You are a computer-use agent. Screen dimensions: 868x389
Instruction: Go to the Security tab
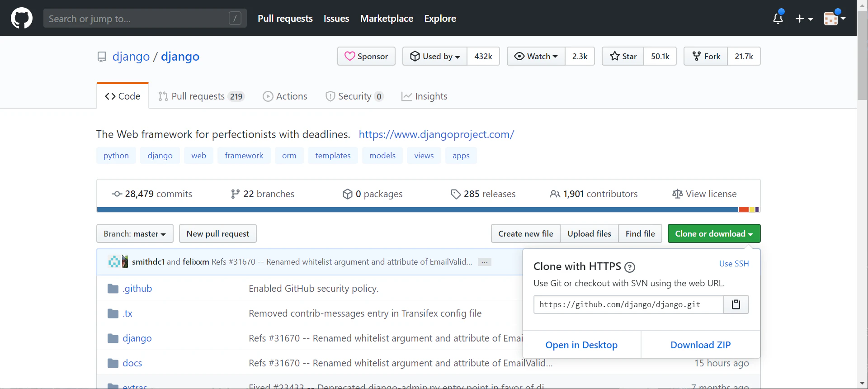pyautogui.click(x=354, y=96)
